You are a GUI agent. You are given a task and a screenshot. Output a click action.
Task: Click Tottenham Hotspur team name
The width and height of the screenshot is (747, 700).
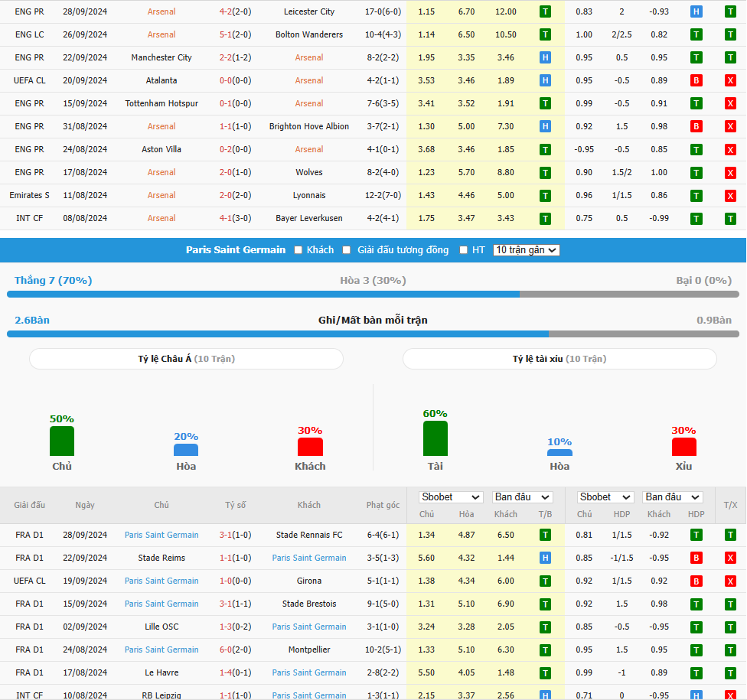pyautogui.click(x=161, y=103)
